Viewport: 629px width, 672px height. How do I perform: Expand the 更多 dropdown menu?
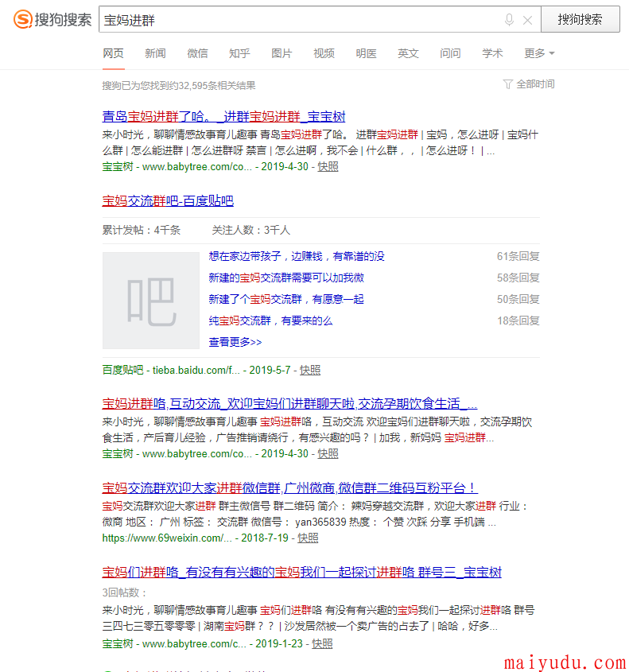tap(539, 53)
